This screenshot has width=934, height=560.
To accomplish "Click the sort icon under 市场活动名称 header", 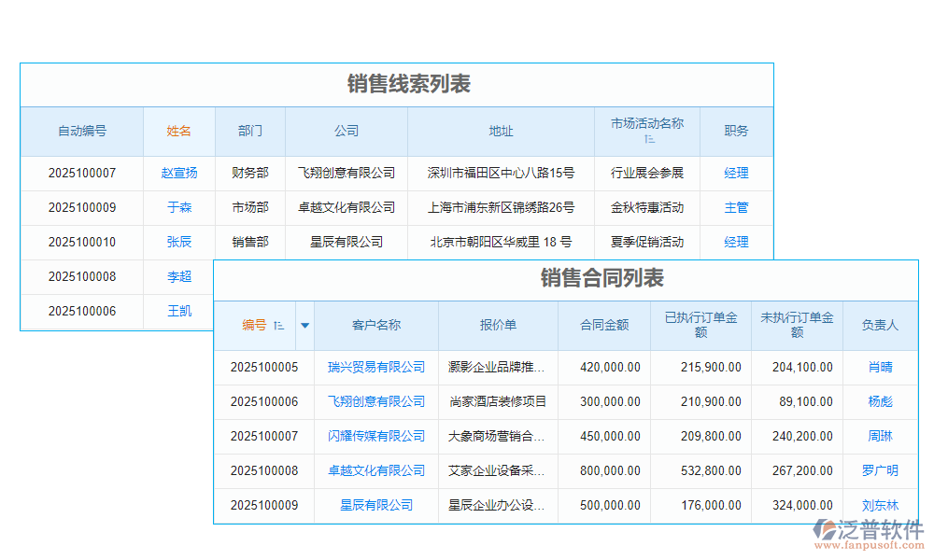I will 650,139.
